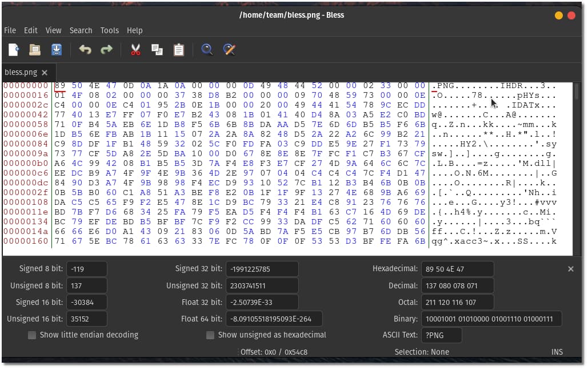Create a new file via toolbar icon

click(14, 50)
